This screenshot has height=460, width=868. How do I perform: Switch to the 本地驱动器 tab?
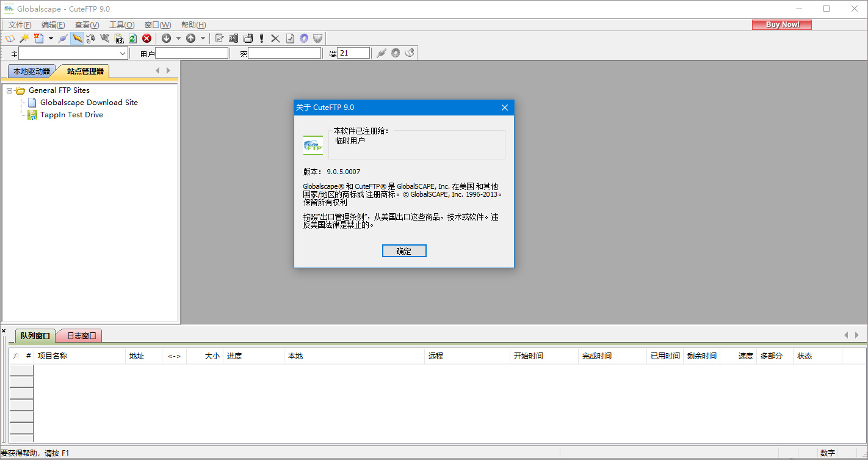click(x=32, y=71)
